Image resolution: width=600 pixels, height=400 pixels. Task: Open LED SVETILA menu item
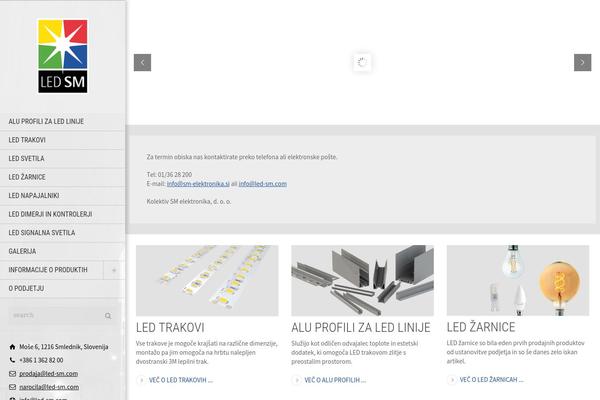62,158
